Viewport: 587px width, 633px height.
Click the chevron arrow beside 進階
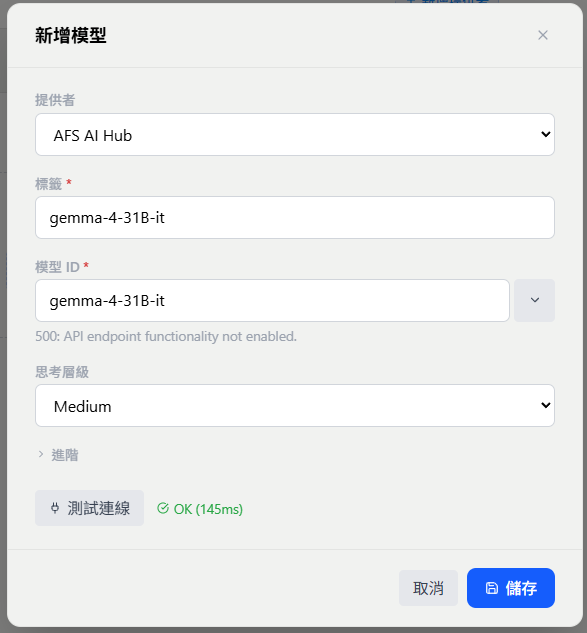coord(41,454)
